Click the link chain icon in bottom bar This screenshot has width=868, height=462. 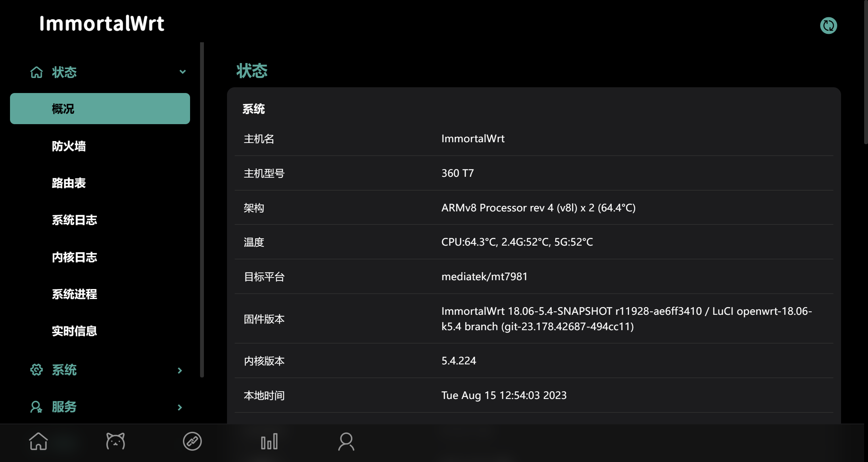pyautogui.click(x=192, y=441)
